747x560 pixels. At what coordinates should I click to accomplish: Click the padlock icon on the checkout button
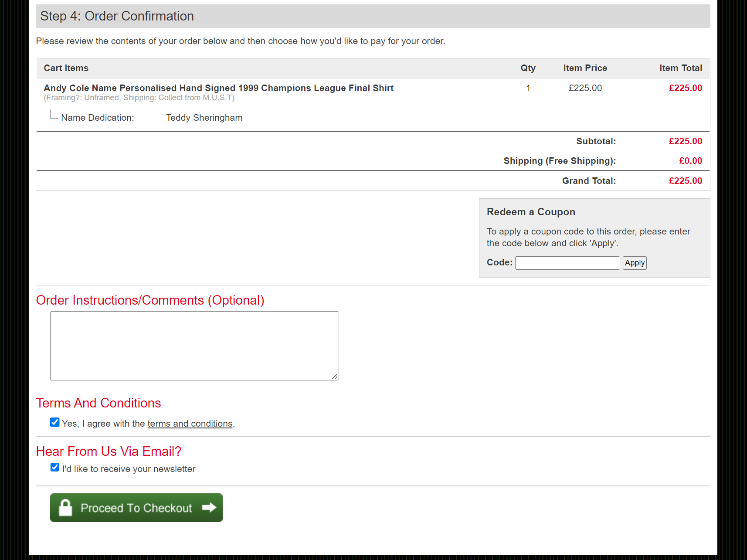click(65, 508)
